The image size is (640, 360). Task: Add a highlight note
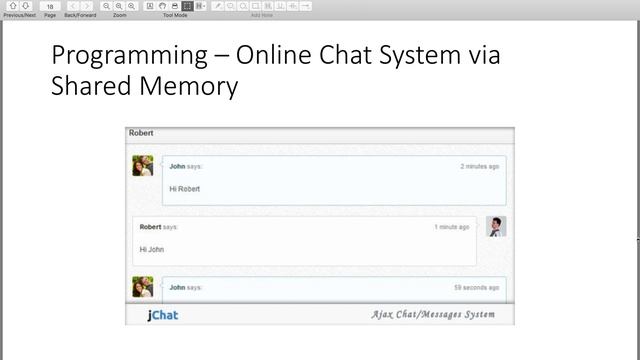coord(268,6)
